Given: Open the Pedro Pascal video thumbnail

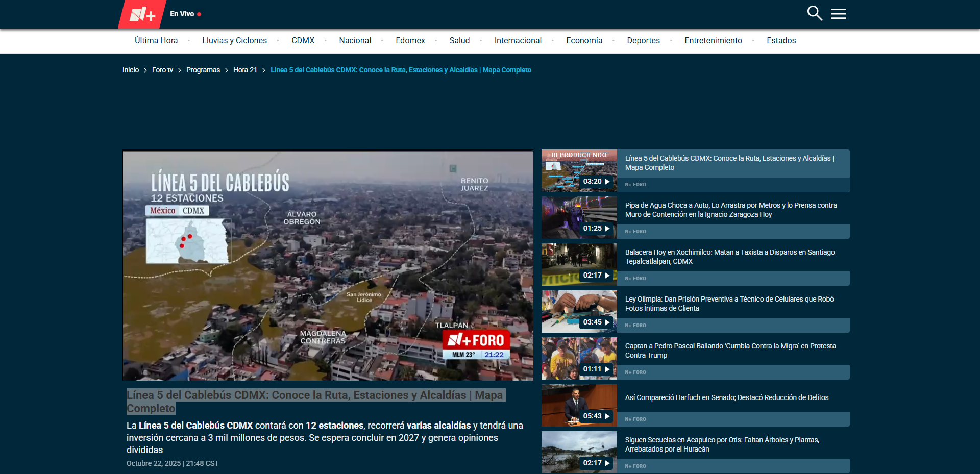Looking at the screenshot, I should [x=579, y=358].
